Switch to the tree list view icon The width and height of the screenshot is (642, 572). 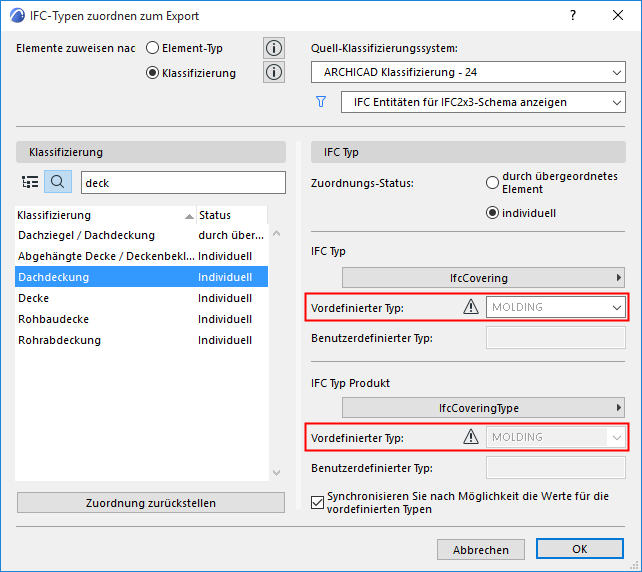pos(30,182)
